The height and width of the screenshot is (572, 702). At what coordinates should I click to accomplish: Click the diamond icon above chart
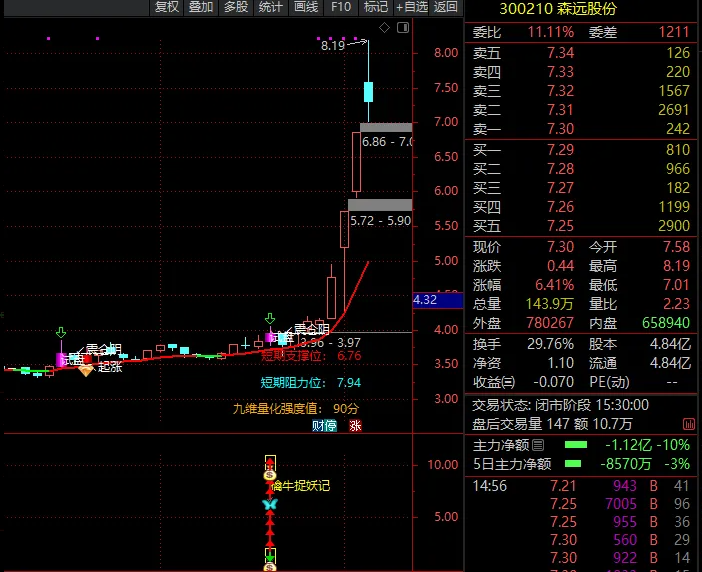[x=384, y=26]
